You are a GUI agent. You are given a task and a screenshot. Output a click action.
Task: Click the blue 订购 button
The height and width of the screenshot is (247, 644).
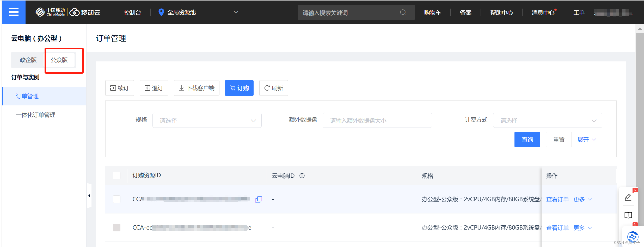coord(239,88)
